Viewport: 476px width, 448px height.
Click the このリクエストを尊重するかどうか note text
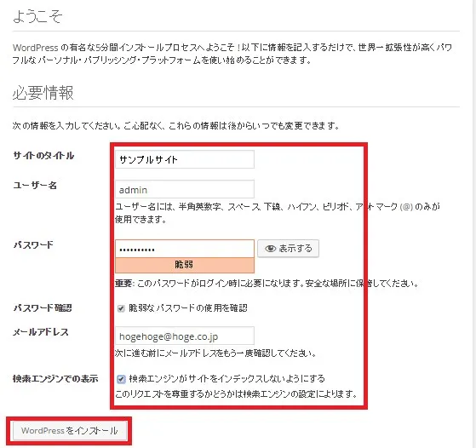[236, 394]
